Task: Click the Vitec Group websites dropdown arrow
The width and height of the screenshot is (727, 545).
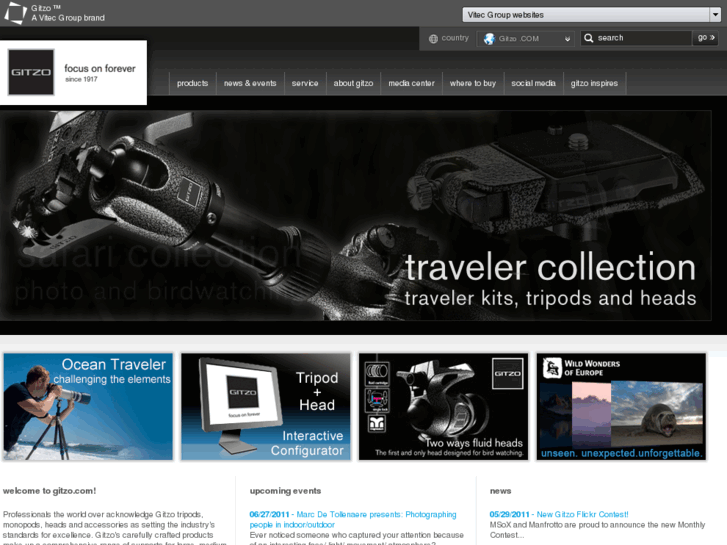Action: pos(715,15)
